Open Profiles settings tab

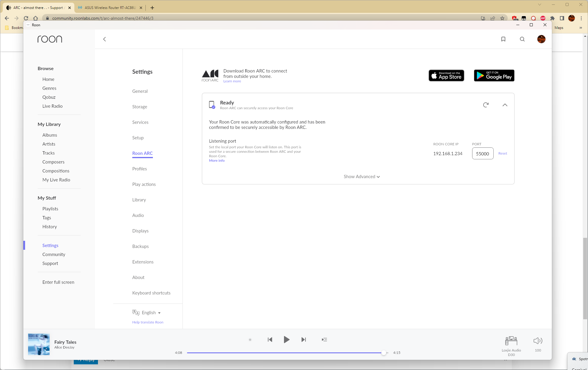(x=139, y=169)
